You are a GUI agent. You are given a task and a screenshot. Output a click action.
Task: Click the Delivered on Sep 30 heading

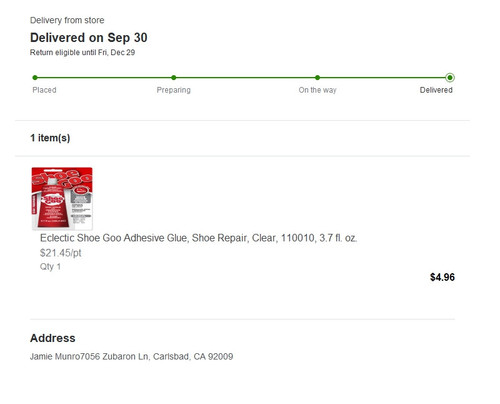(89, 38)
